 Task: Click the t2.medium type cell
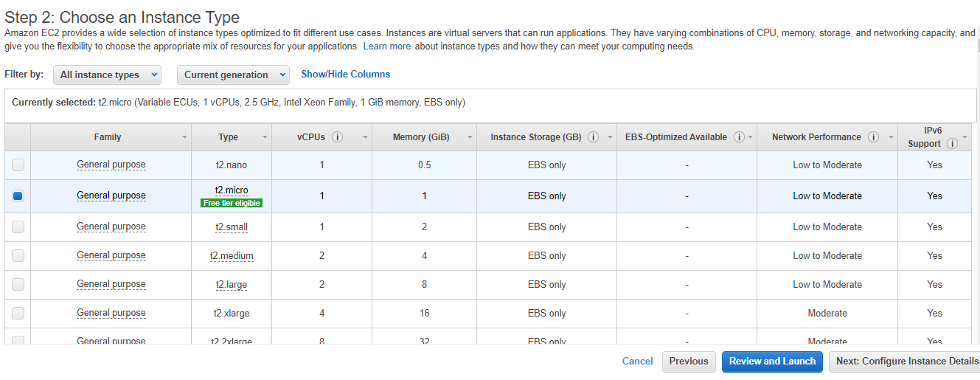point(232,256)
